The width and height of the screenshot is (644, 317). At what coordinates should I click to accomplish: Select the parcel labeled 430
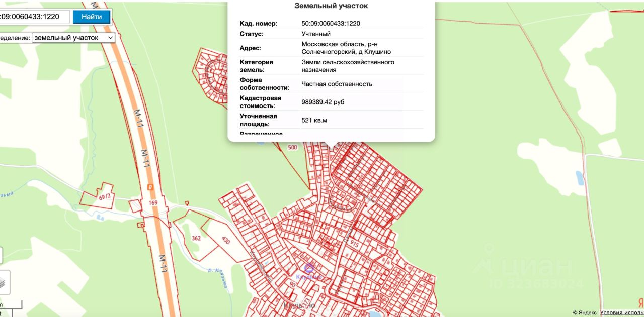point(225,241)
